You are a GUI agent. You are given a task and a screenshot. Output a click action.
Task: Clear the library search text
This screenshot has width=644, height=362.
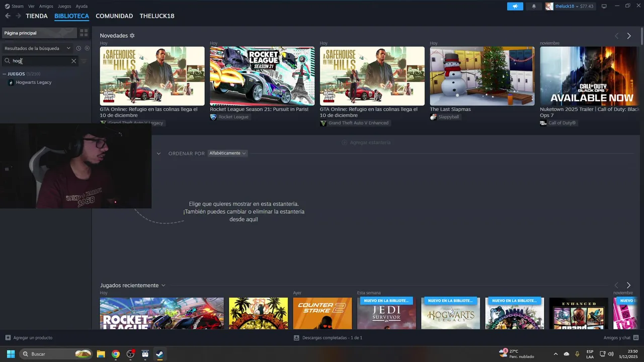(73, 61)
